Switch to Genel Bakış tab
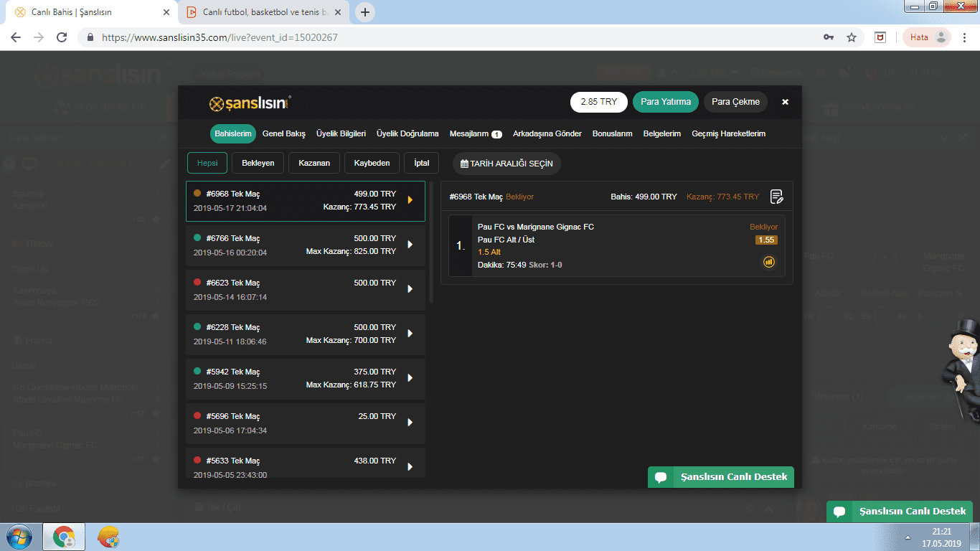This screenshot has height=551, width=980. click(284, 133)
